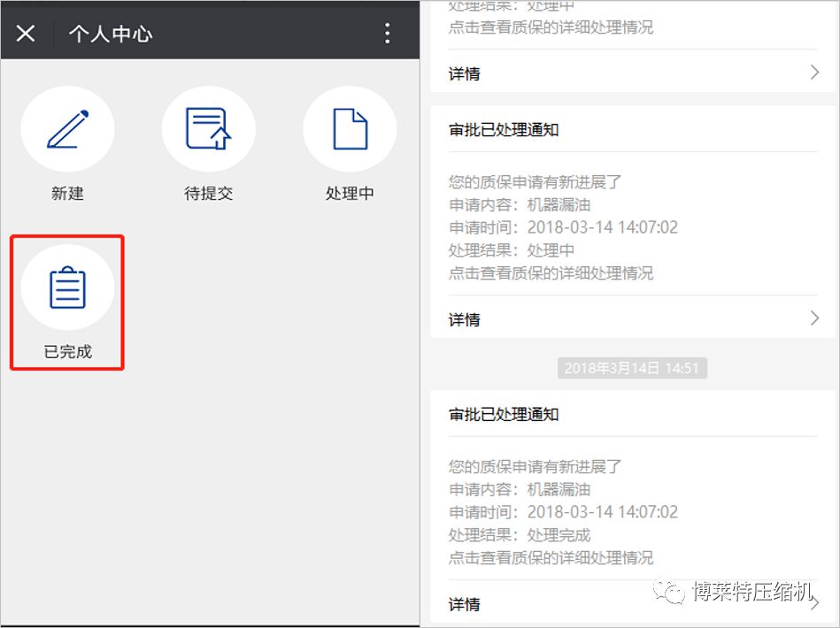Click 申请内容：机器漏油 in the last card
Screen dimensions: 840x628
(x=519, y=489)
